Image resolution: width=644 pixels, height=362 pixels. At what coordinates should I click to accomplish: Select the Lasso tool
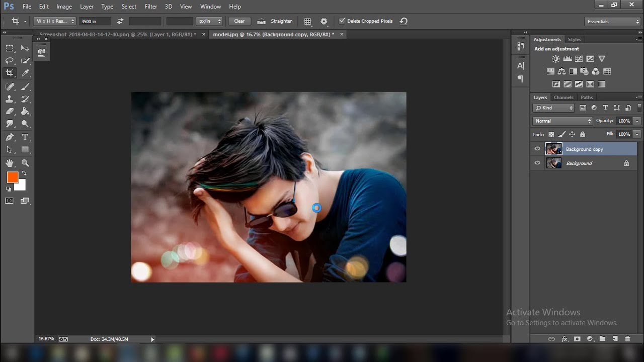10,61
